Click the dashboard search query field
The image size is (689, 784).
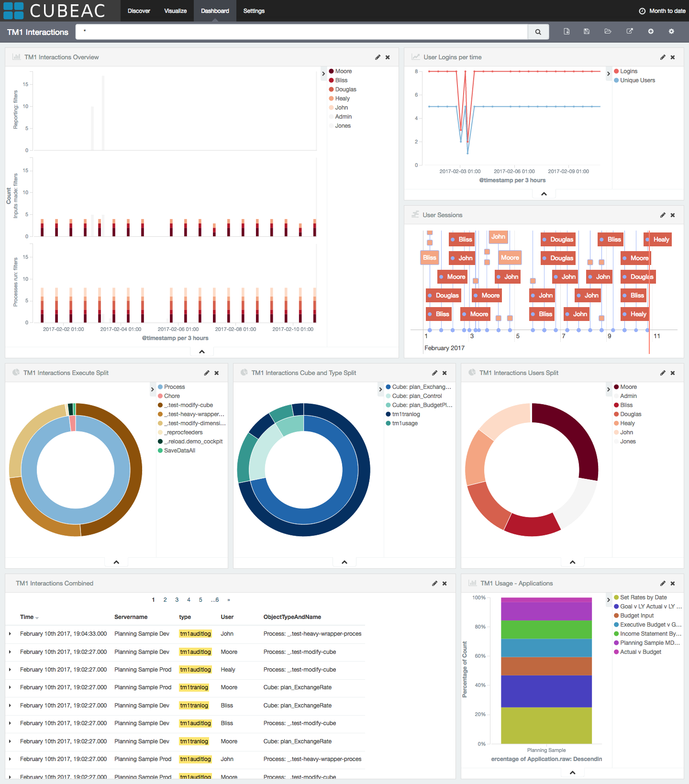click(301, 32)
